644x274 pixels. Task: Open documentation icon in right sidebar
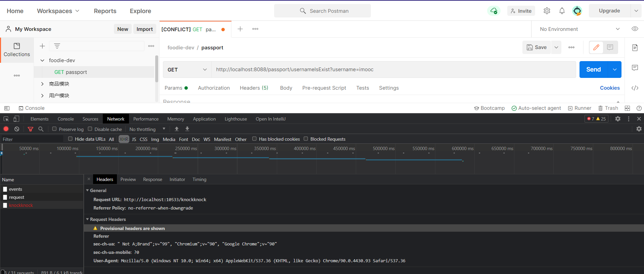(635, 47)
